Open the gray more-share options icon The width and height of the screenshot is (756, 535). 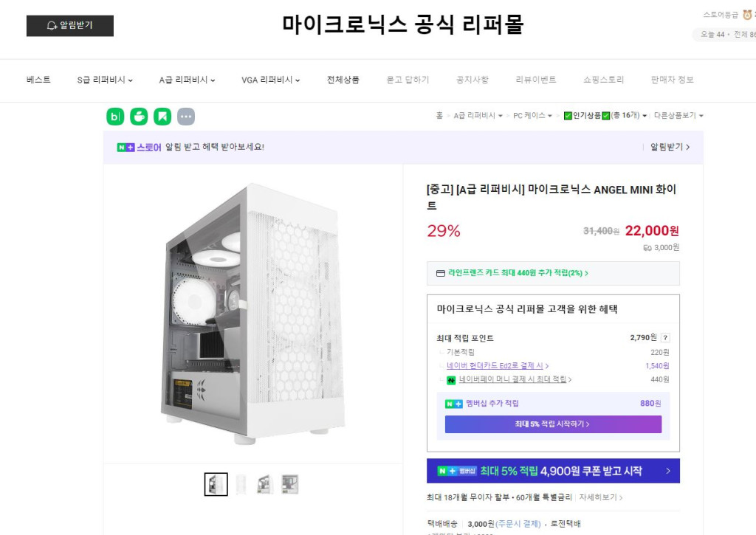click(x=186, y=117)
